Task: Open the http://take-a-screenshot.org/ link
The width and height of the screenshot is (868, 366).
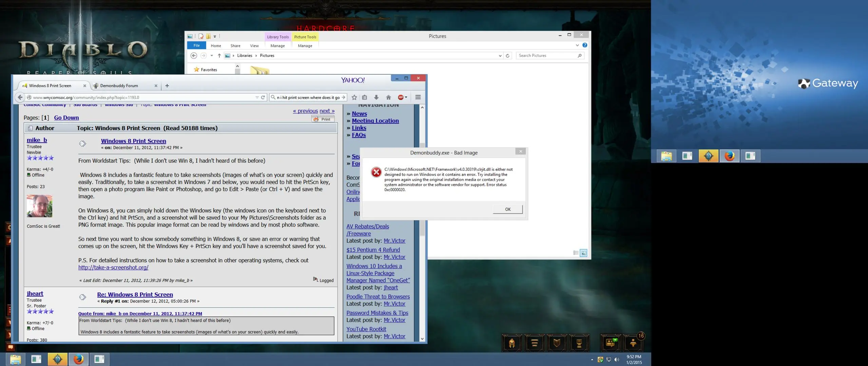Action: click(x=113, y=267)
